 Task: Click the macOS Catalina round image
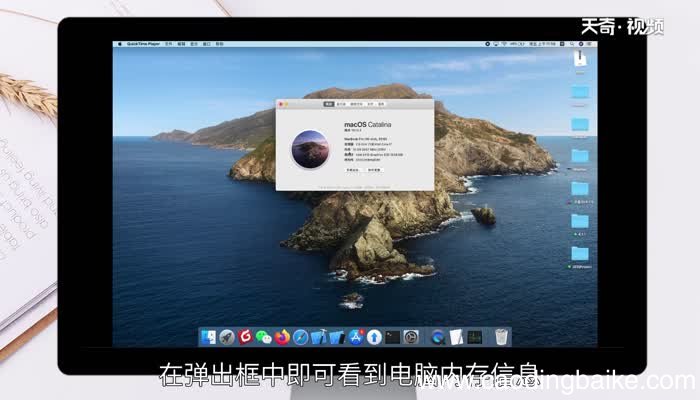[x=310, y=149]
